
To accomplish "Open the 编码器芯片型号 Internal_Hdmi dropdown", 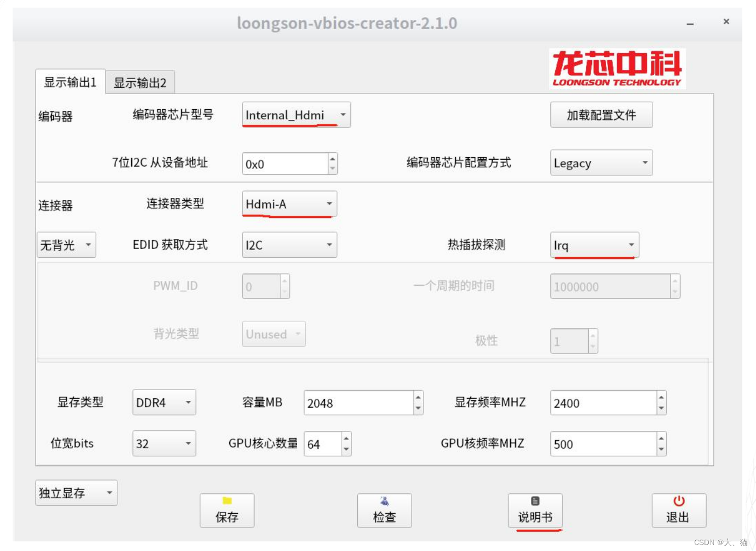I will 295,115.
